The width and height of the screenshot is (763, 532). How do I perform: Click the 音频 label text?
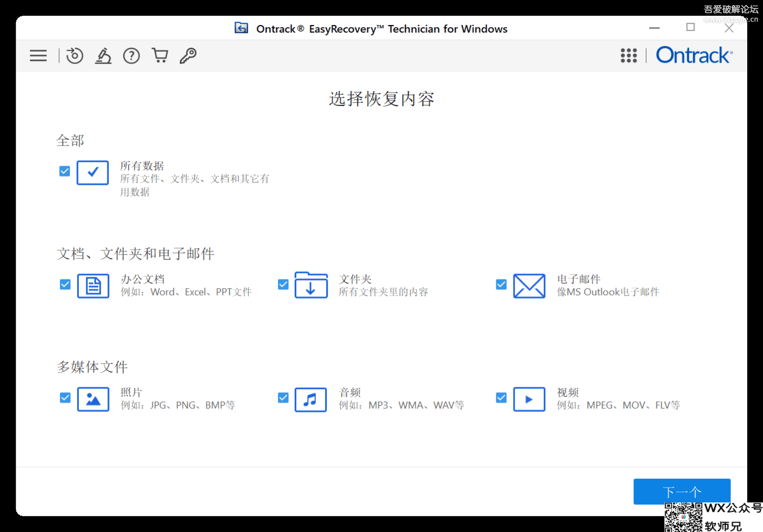[350, 393]
